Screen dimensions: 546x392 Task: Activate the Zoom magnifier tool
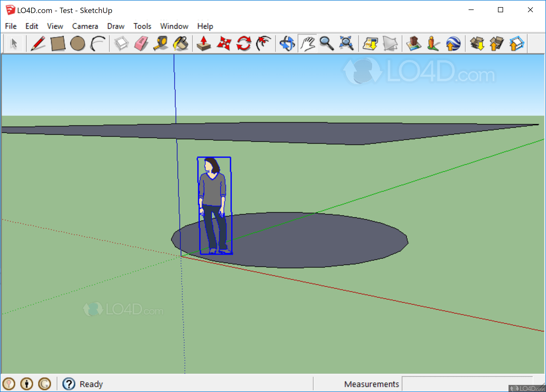[327, 44]
